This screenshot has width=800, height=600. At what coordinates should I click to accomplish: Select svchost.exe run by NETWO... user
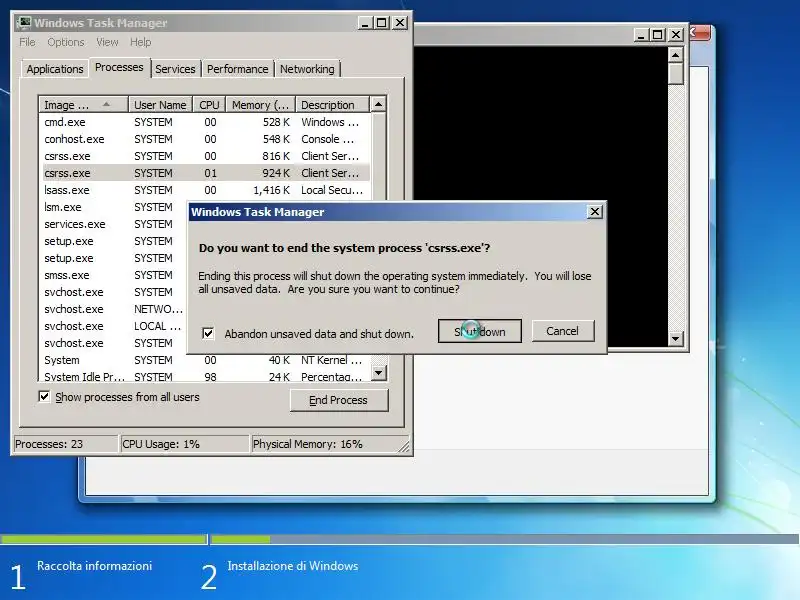(x=113, y=309)
